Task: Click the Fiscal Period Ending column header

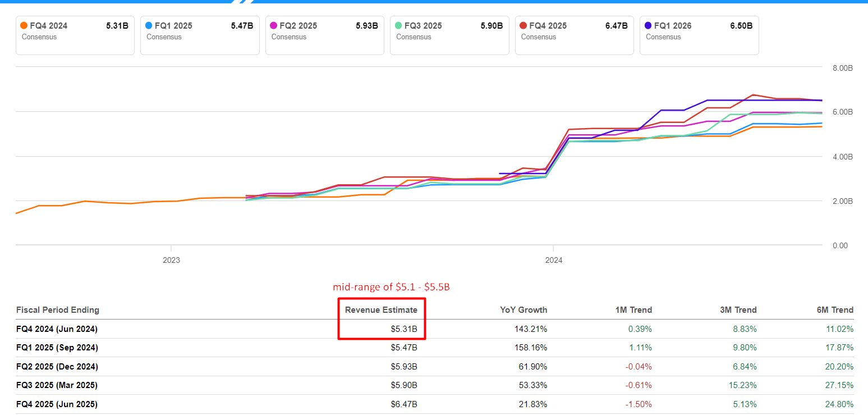Action: [x=58, y=310]
